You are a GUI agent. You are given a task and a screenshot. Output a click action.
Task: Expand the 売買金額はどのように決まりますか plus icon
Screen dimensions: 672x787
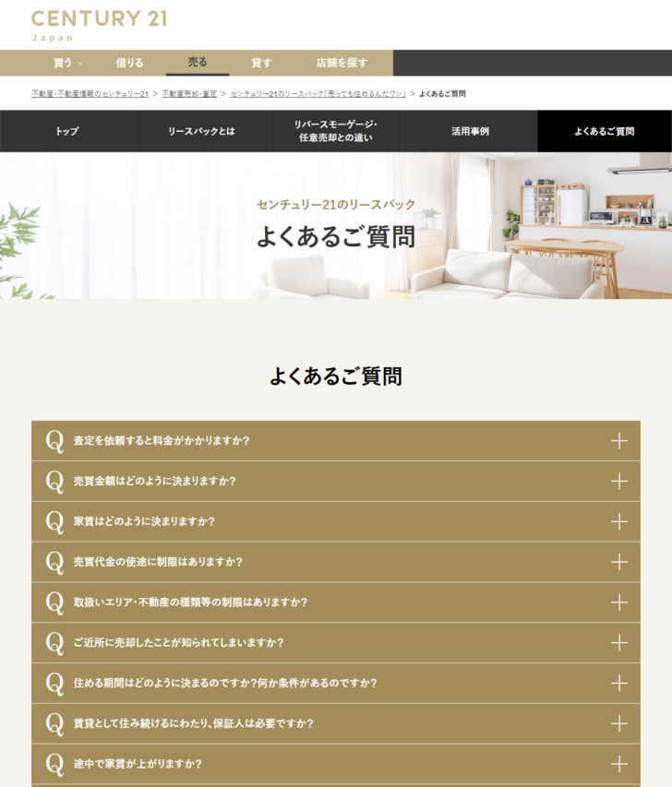click(x=619, y=482)
